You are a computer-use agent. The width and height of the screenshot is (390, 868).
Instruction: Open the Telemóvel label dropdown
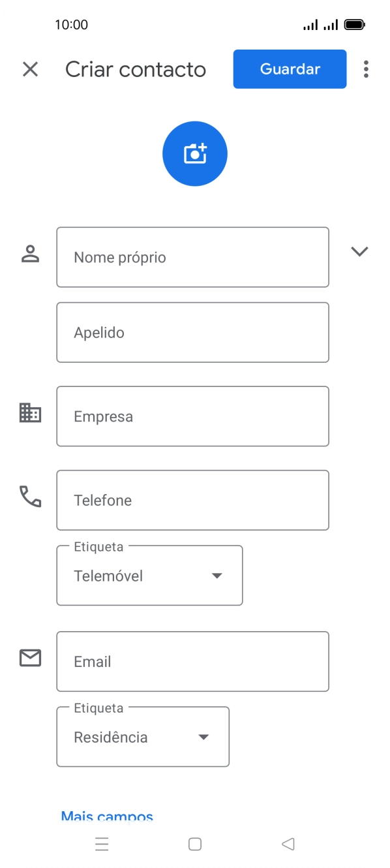point(216,576)
